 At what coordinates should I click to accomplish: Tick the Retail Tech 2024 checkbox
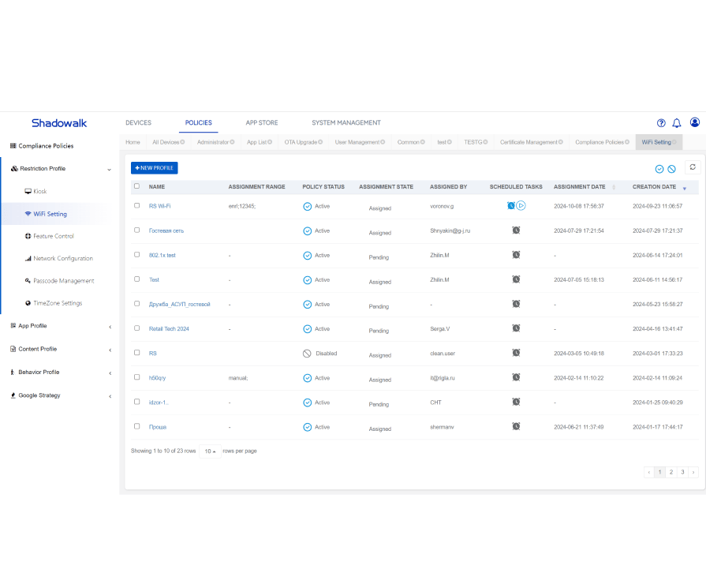137,328
